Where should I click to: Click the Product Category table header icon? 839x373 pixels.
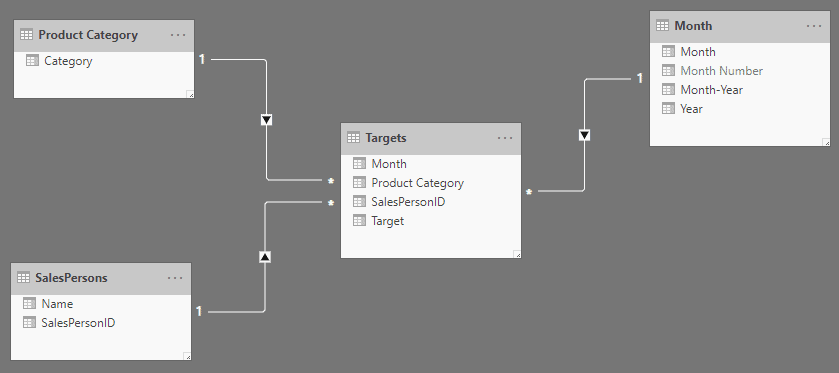point(26,35)
